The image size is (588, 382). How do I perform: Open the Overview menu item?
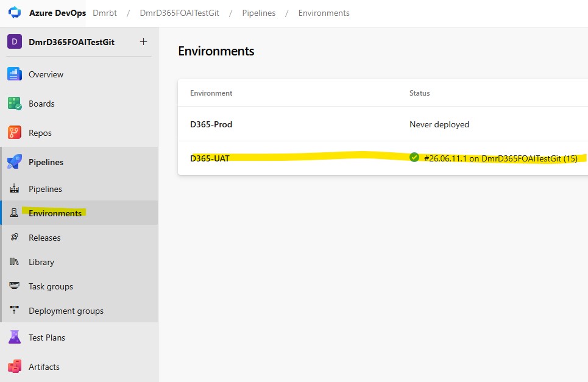46,74
